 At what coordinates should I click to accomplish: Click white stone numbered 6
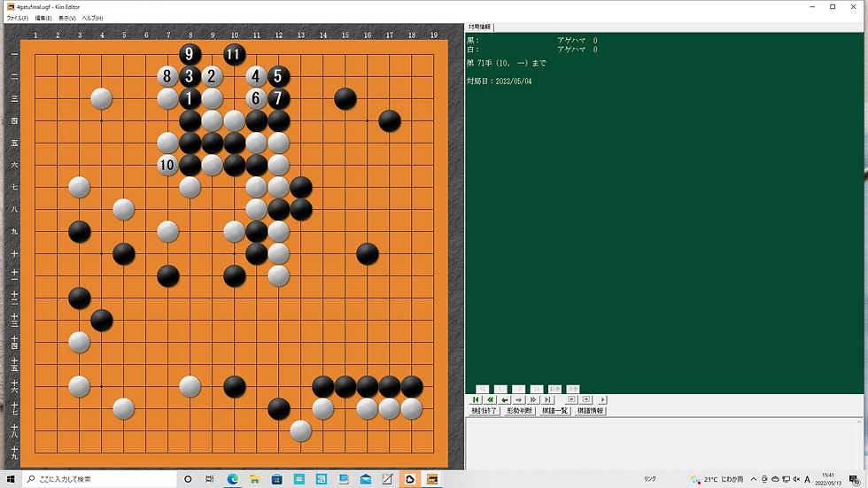pos(256,98)
